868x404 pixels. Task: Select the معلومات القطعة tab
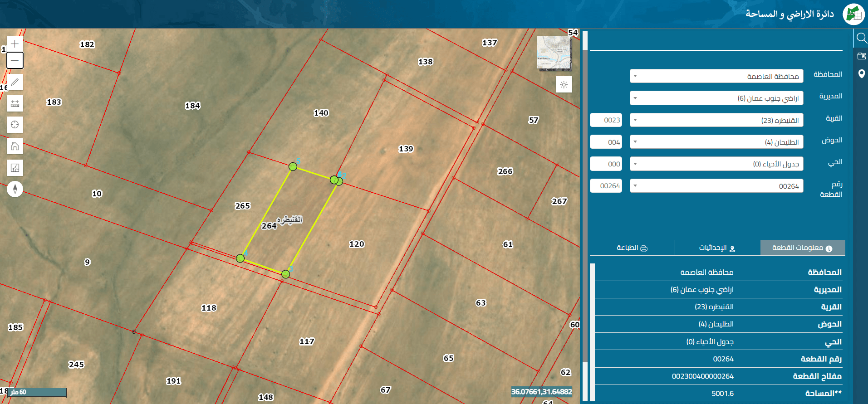tap(803, 248)
